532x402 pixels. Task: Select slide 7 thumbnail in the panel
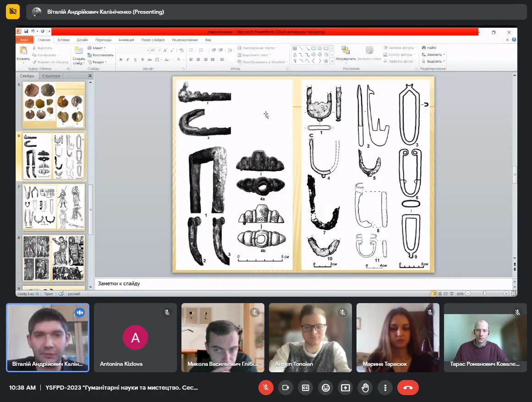coord(54,206)
